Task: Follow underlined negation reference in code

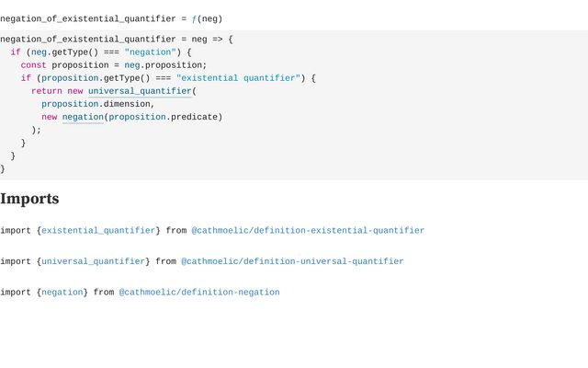Action: (83, 117)
